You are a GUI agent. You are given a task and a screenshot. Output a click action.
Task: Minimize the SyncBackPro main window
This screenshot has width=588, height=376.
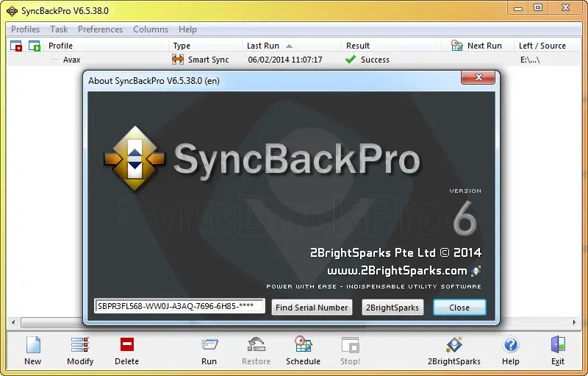tap(518, 8)
